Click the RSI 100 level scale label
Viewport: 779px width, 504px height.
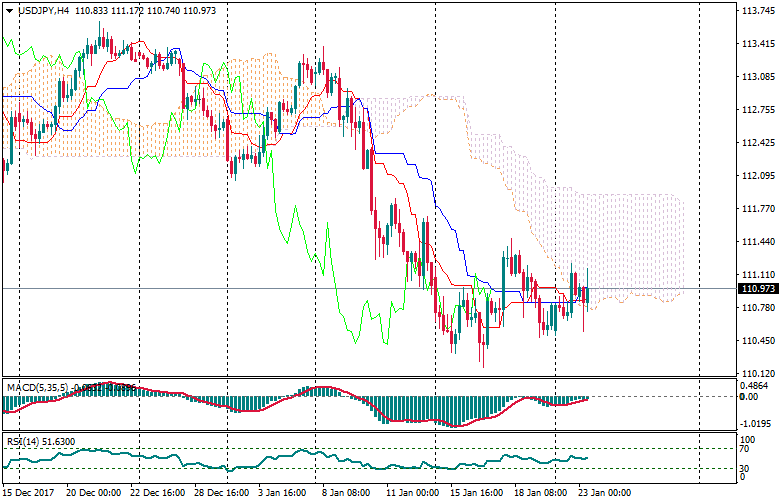pos(749,439)
